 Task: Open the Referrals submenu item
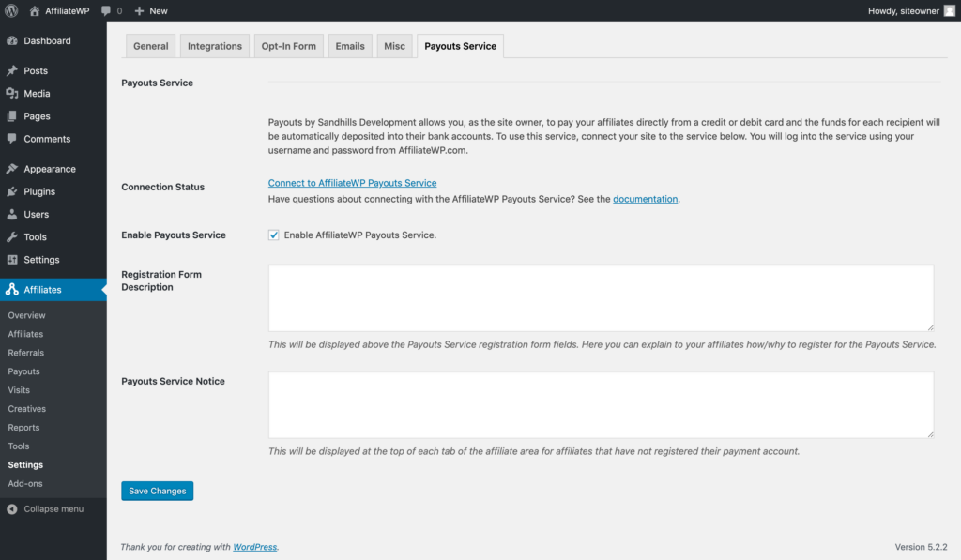pos(25,353)
